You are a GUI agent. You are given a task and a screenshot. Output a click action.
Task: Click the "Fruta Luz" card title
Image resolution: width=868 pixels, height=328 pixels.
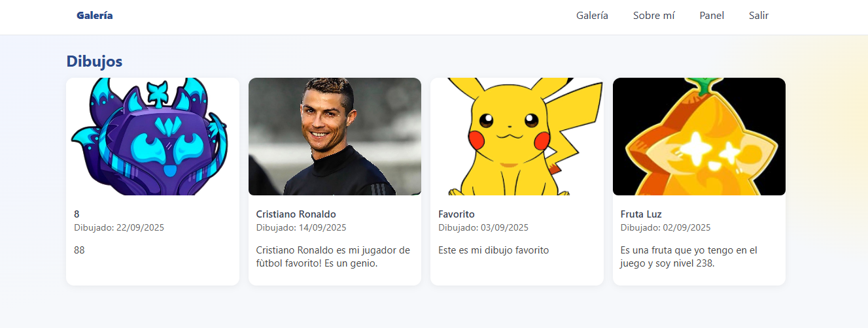point(641,214)
